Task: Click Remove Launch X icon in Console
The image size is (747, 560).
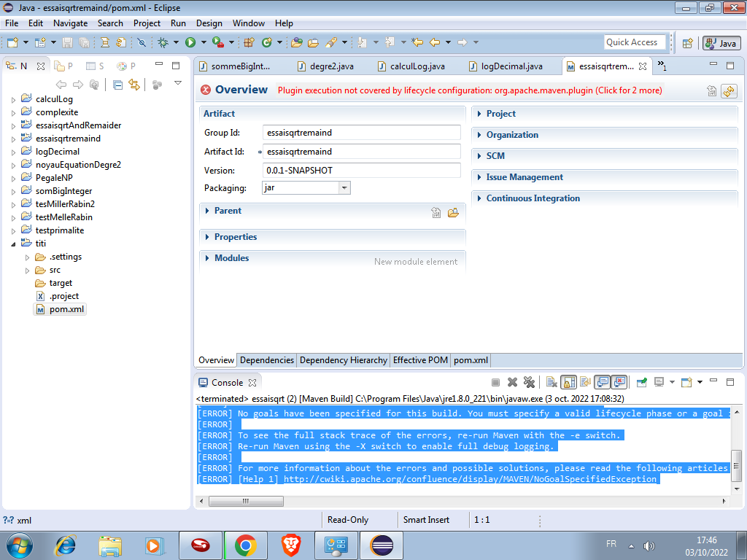Action: 513,382
